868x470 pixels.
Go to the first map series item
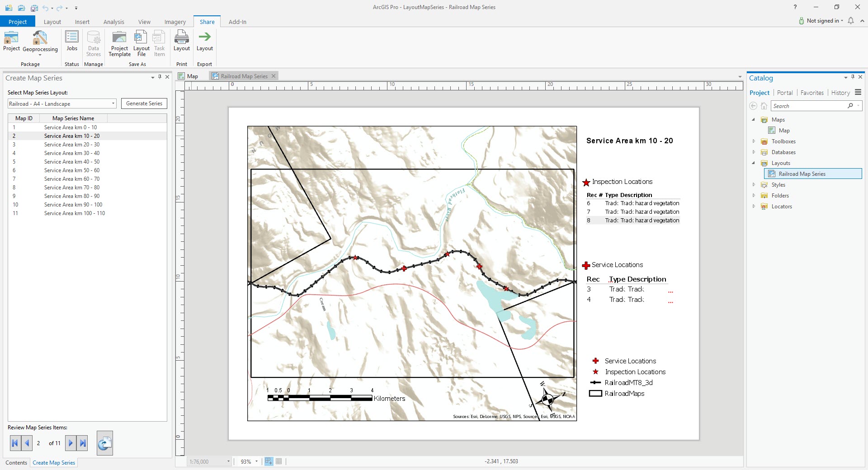pos(15,443)
